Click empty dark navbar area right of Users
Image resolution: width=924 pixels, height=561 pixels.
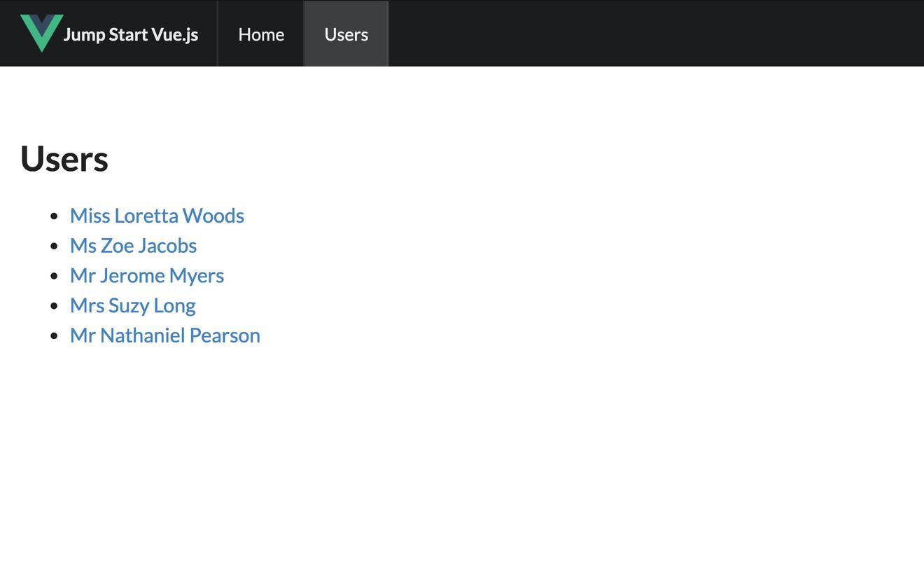tap(630, 34)
